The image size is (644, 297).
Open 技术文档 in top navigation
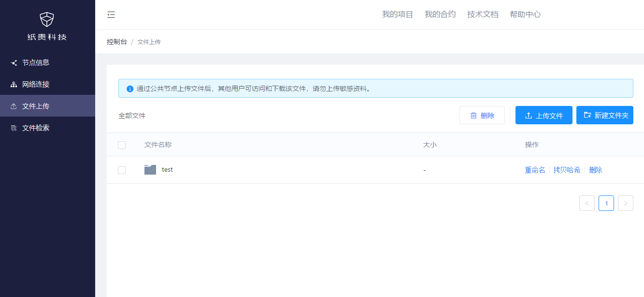tap(483, 15)
